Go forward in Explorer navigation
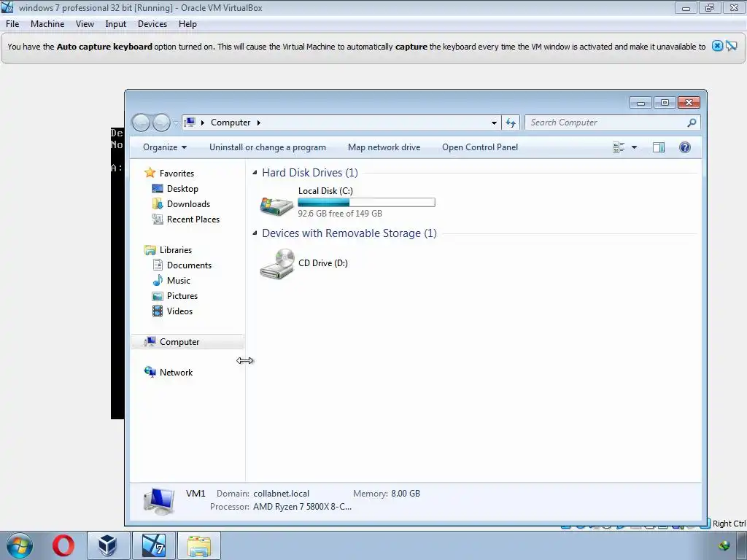 tap(161, 122)
